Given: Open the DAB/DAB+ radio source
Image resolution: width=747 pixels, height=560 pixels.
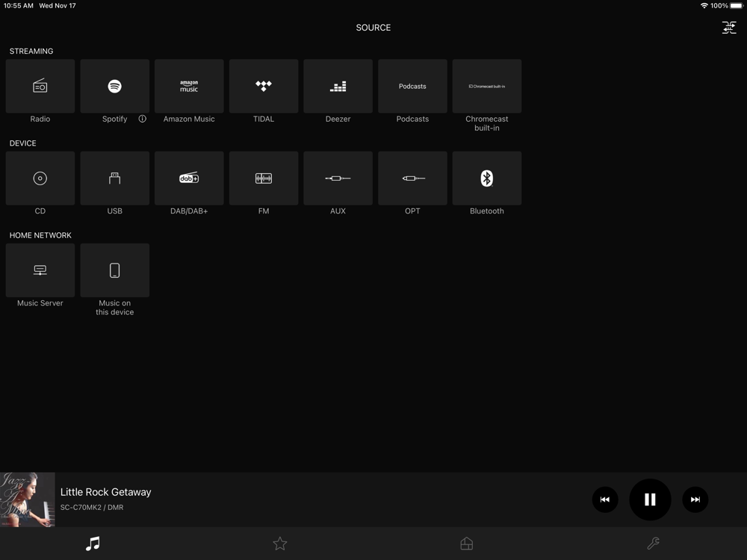Looking at the screenshot, I should [189, 178].
